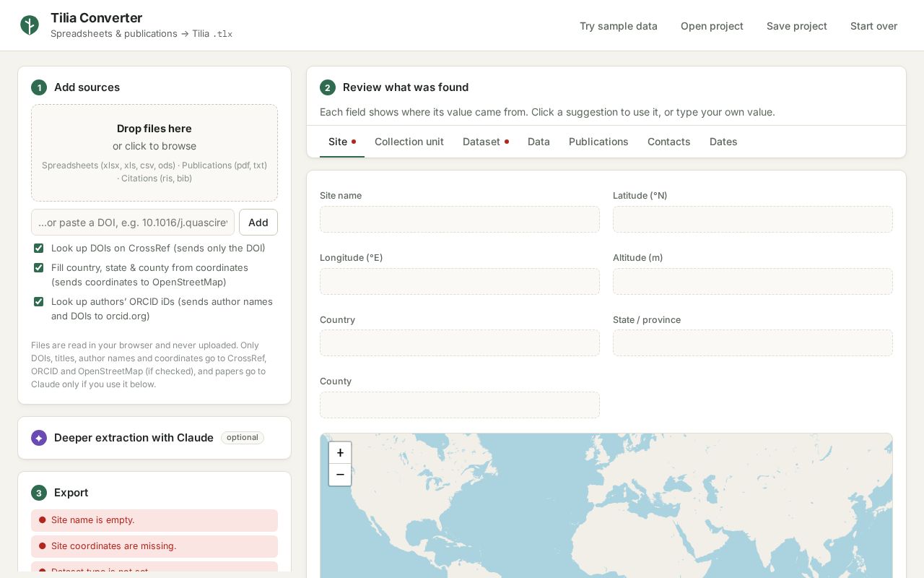Click Save project button
The width and height of the screenshot is (924, 578).
(797, 26)
